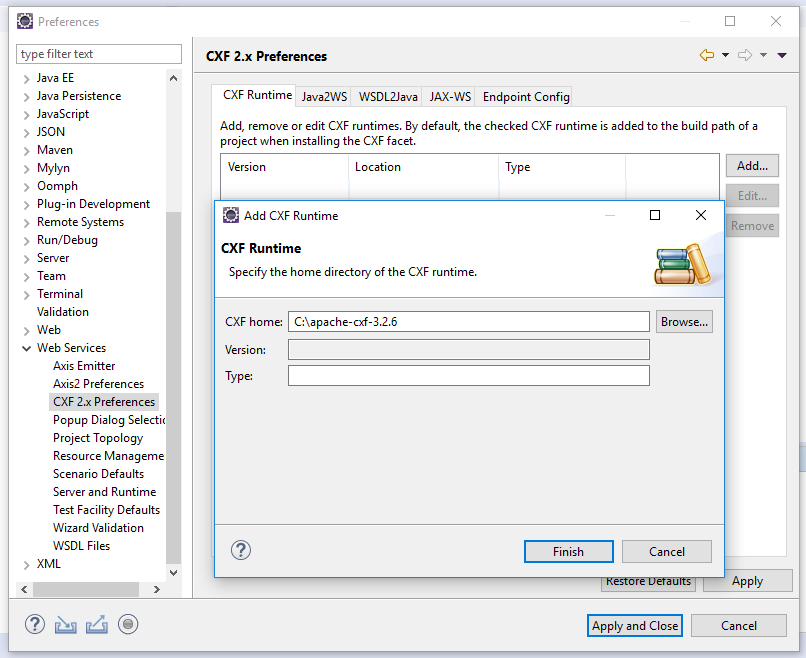Screen dimensions: 806x658
Task: Click the import preferences icon
Action: (66, 625)
